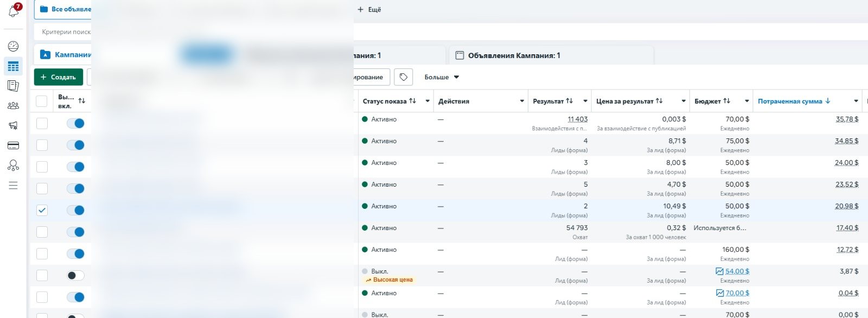This screenshot has width=868, height=318.
Task: Turn off campaign toggle in 23,52 $ row
Action: coord(75,188)
